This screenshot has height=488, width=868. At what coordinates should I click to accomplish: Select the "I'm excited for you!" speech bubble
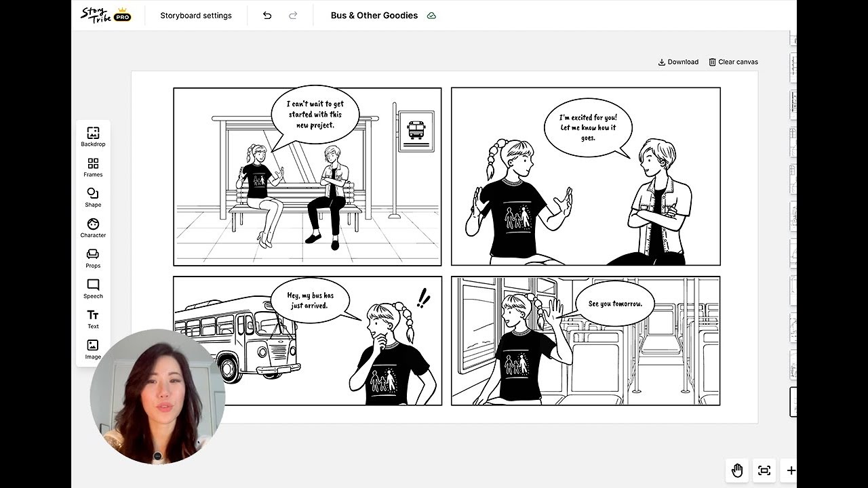(x=588, y=128)
